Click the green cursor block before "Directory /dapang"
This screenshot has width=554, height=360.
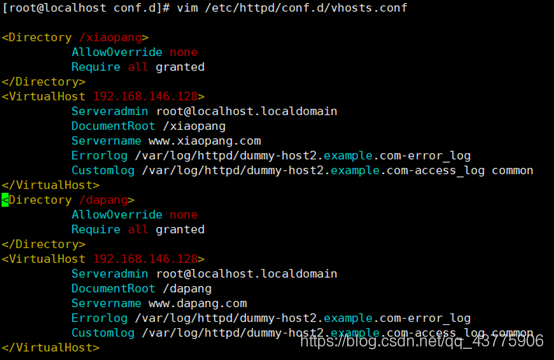5,200
